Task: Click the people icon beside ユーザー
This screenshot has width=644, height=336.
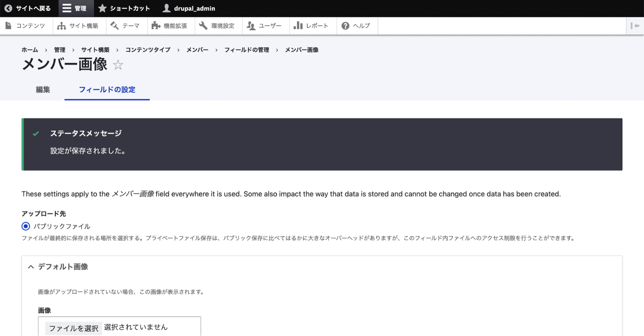Action: pos(251,26)
